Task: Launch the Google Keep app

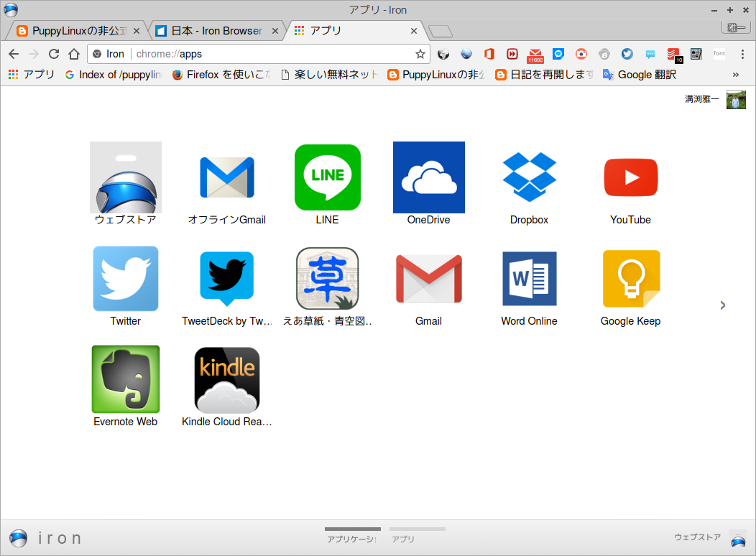Action: point(631,279)
